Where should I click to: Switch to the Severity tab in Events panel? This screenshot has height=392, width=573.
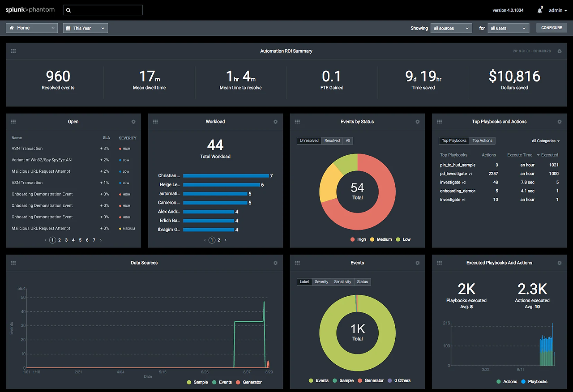[x=321, y=281]
